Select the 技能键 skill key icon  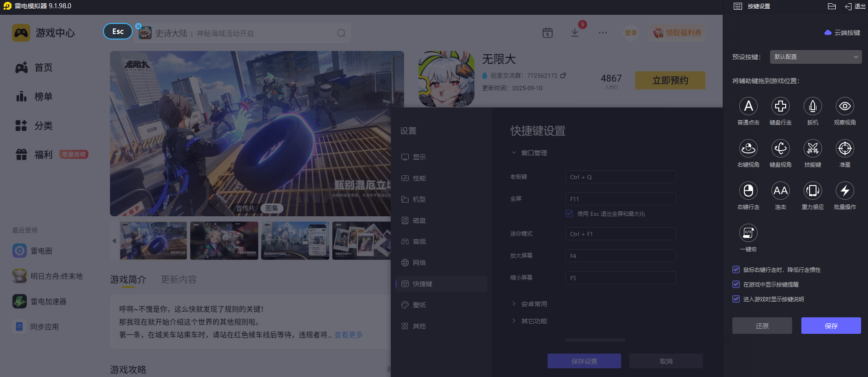(813, 148)
